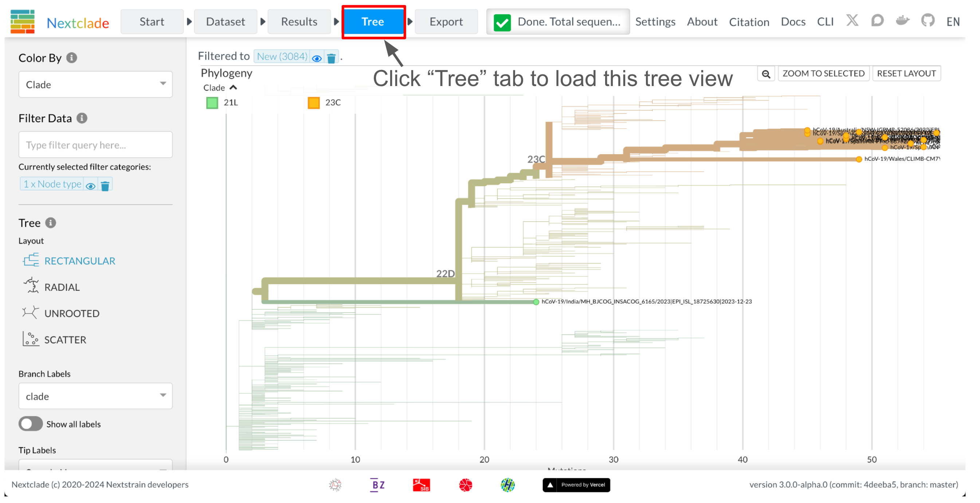Open the Citation page
The image size is (980, 503).
(749, 22)
